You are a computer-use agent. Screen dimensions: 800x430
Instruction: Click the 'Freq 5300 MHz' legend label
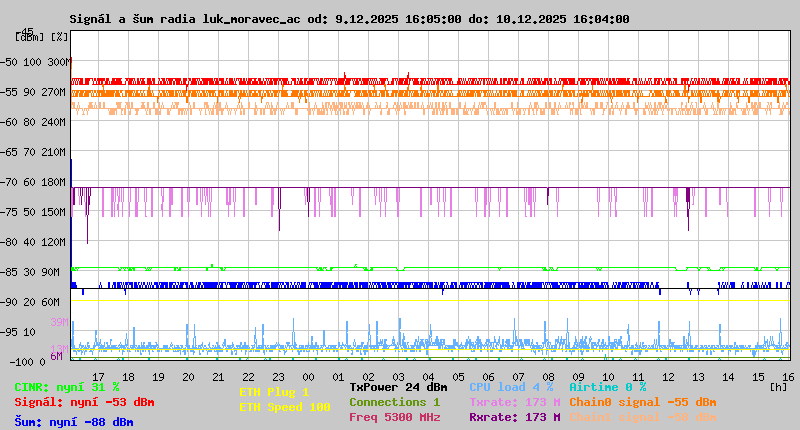click(x=394, y=417)
